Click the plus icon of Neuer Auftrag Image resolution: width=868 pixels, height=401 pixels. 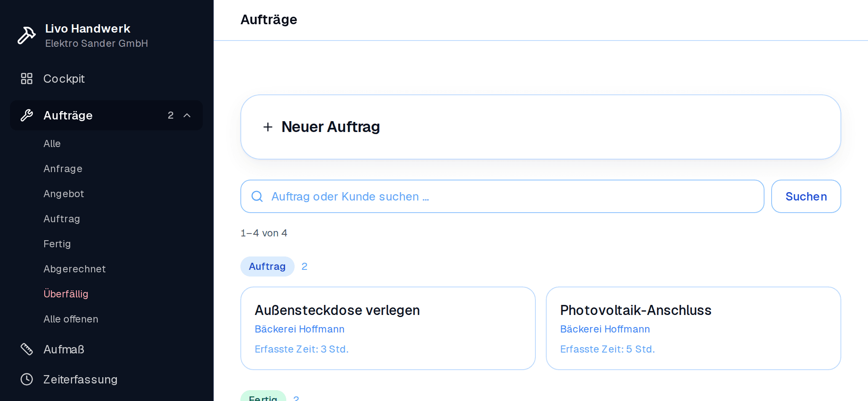pyautogui.click(x=268, y=127)
